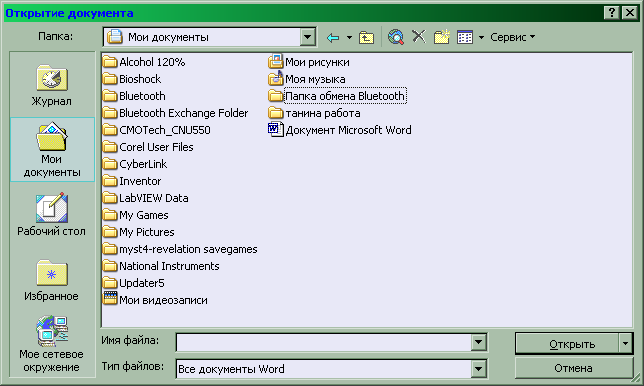Select the Моя музыка folder
Image resolution: width=644 pixels, height=386 pixels.
click(307, 79)
